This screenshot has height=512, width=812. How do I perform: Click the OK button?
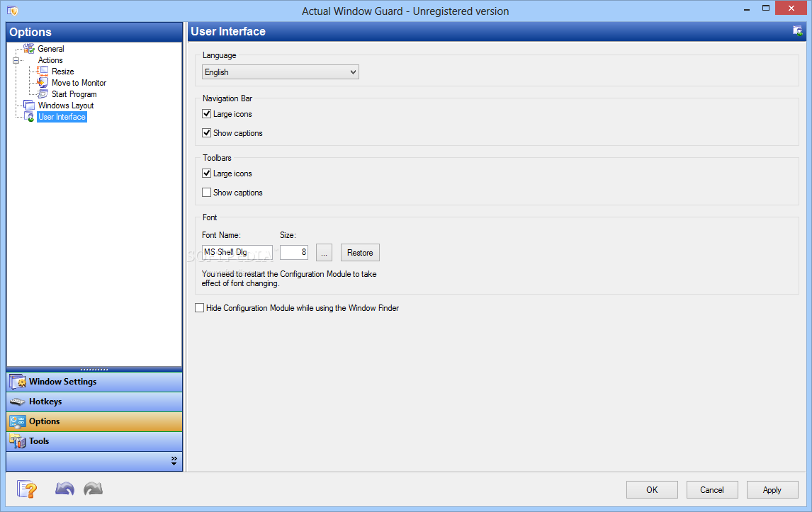[x=652, y=490]
